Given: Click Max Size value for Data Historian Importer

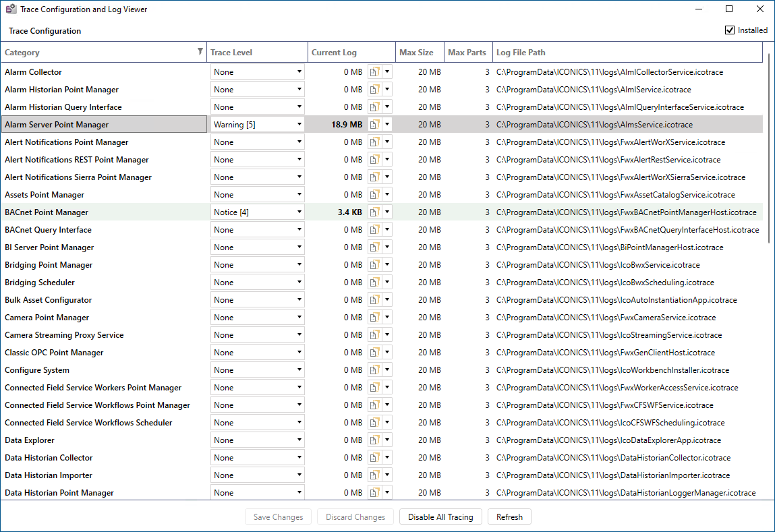Looking at the screenshot, I should click(x=430, y=475).
